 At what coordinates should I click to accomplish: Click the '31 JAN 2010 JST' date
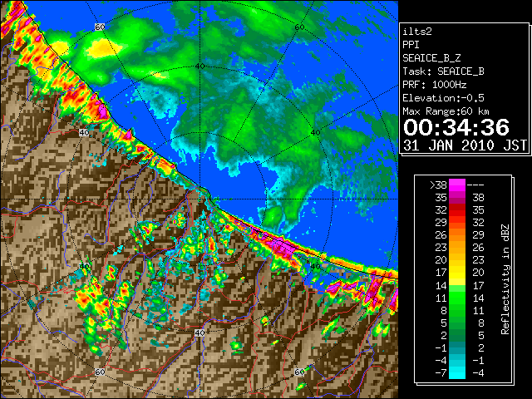coord(465,145)
